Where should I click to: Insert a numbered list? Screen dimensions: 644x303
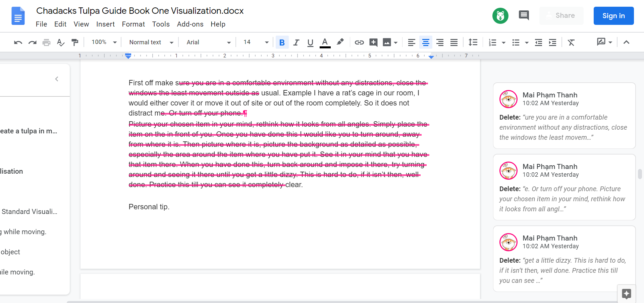pyautogui.click(x=492, y=42)
